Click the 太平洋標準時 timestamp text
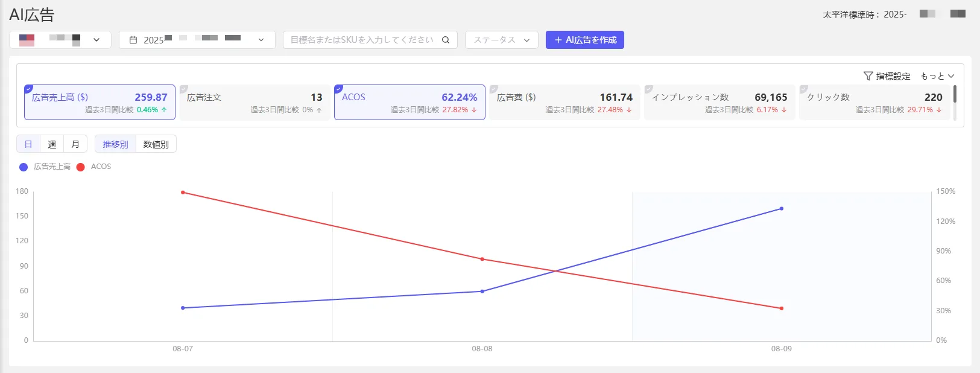Viewport: 980px width, 373px height. (x=865, y=14)
